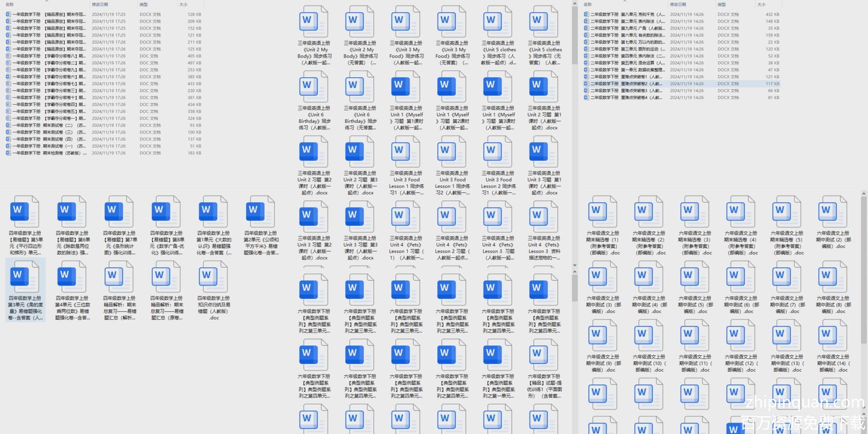The width and height of the screenshot is (868, 434).
Task: Click scroll-up arrow beside the 二年级数学 list
Action: [575, 4]
